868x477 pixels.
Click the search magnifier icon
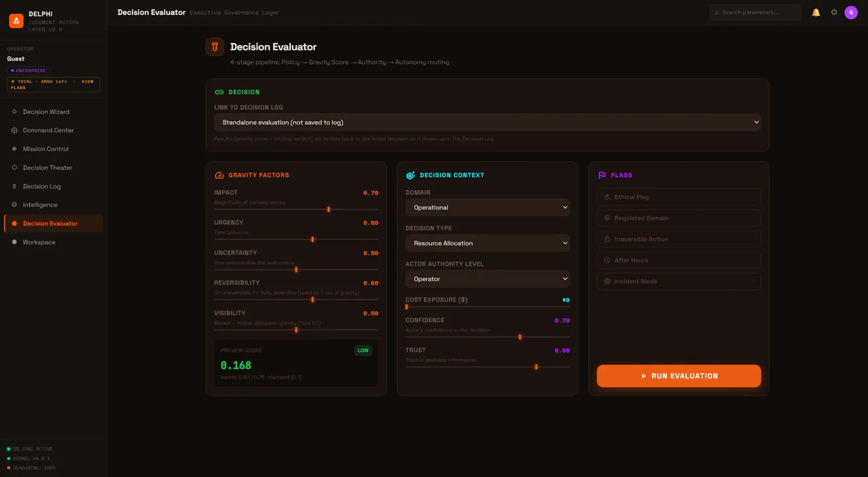click(x=717, y=12)
